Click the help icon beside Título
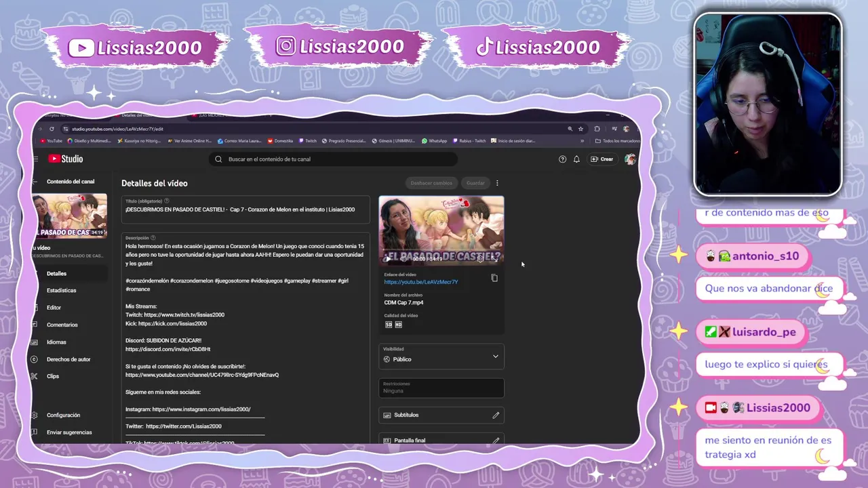 [x=167, y=201]
